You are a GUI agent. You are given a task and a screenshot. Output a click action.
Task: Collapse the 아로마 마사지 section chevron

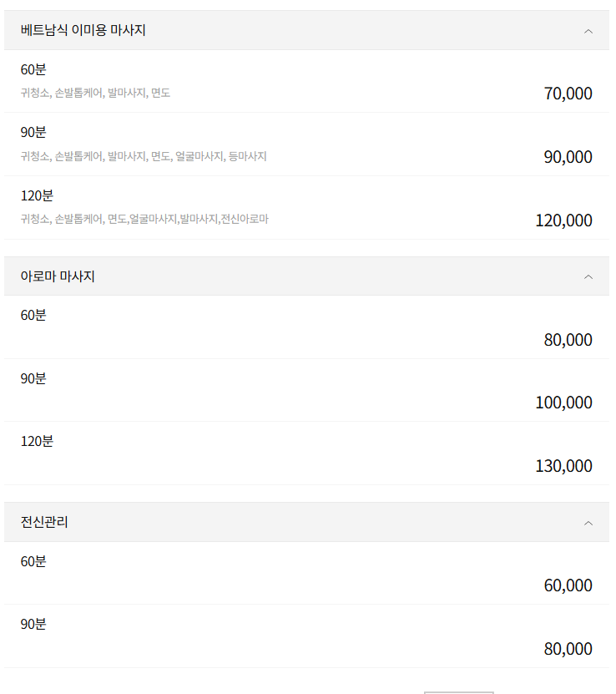coord(589,276)
